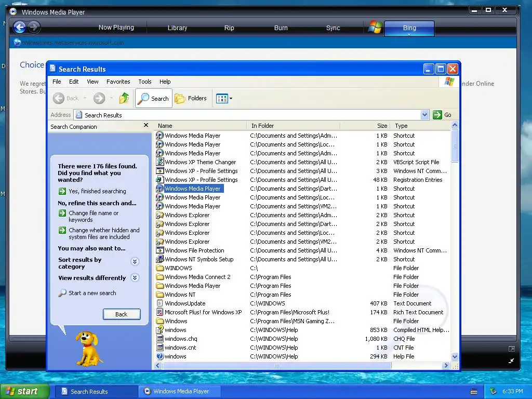This screenshot has width=532, height=399.
Task: Open the File menu
Action: (x=57, y=82)
